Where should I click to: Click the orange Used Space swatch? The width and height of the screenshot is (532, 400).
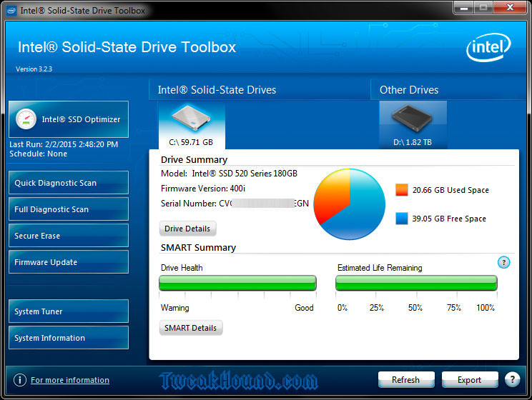click(402, 190)
